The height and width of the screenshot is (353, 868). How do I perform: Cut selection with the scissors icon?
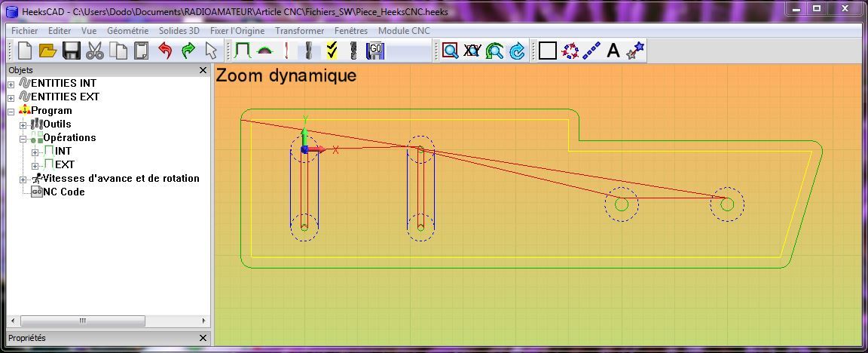(95, 51)
